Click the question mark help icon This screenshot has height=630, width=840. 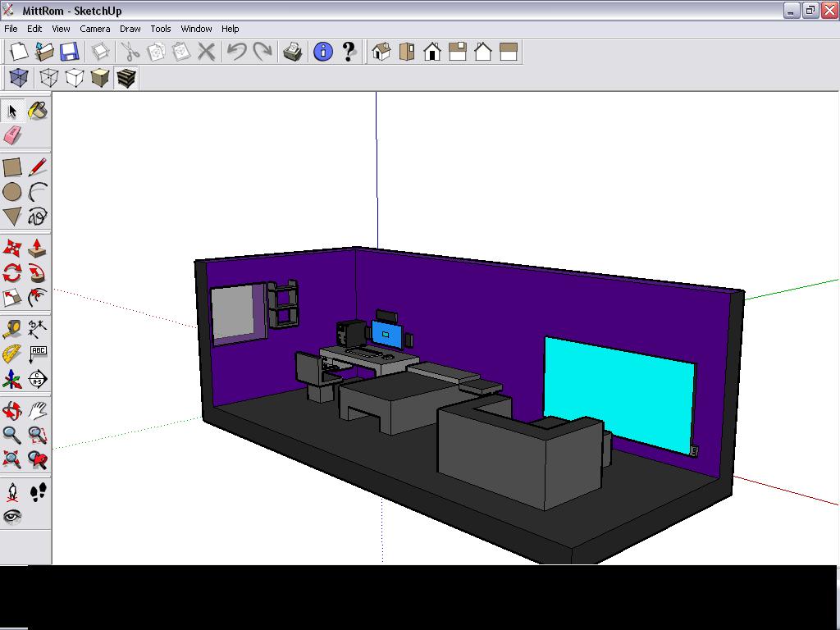[x=349, y=52]
